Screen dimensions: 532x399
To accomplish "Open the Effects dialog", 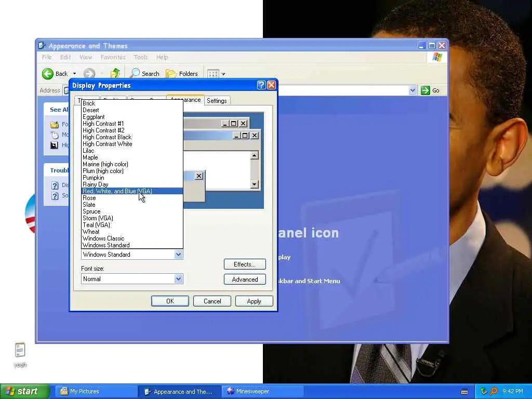I will pos(245,264).
